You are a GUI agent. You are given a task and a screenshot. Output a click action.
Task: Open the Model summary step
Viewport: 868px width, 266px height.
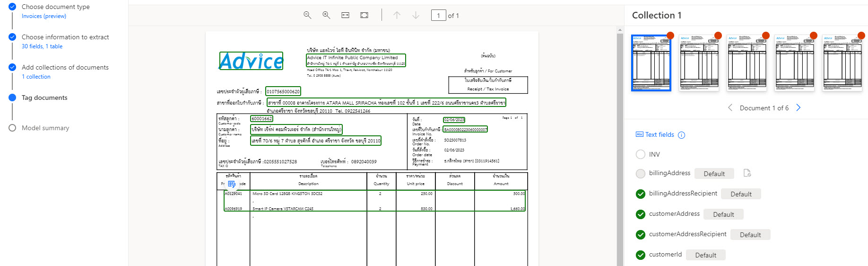click(45, 128)
